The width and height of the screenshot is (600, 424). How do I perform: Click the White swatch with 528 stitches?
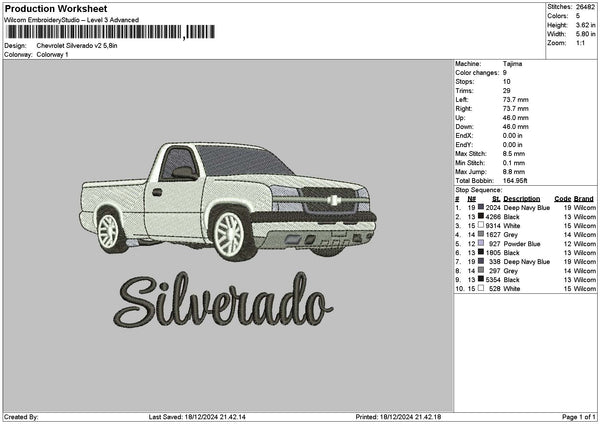481,288
